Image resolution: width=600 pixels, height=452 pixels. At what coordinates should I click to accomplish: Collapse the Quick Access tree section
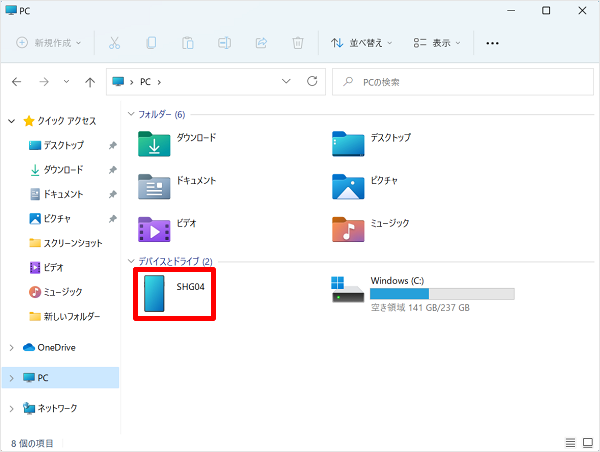pyautogui.click(x=11, y=120)
